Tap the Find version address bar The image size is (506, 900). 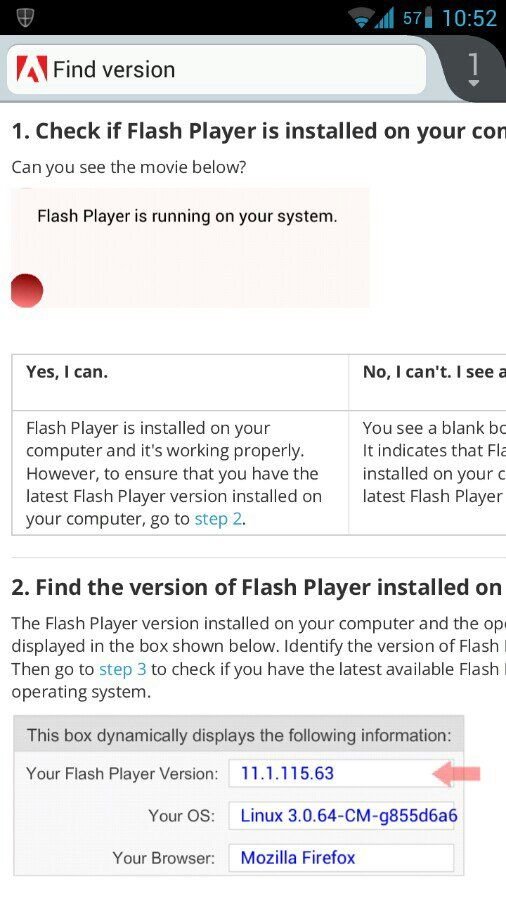[217, 69]
